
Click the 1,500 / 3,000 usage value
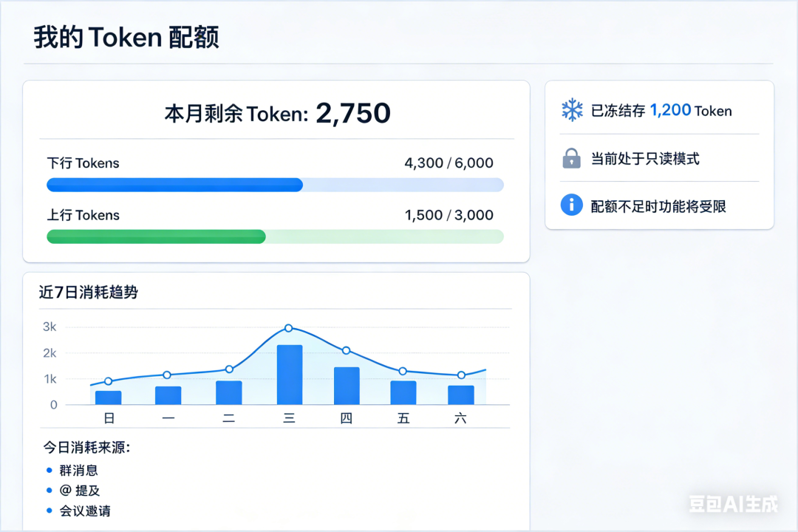click(449, 215)
